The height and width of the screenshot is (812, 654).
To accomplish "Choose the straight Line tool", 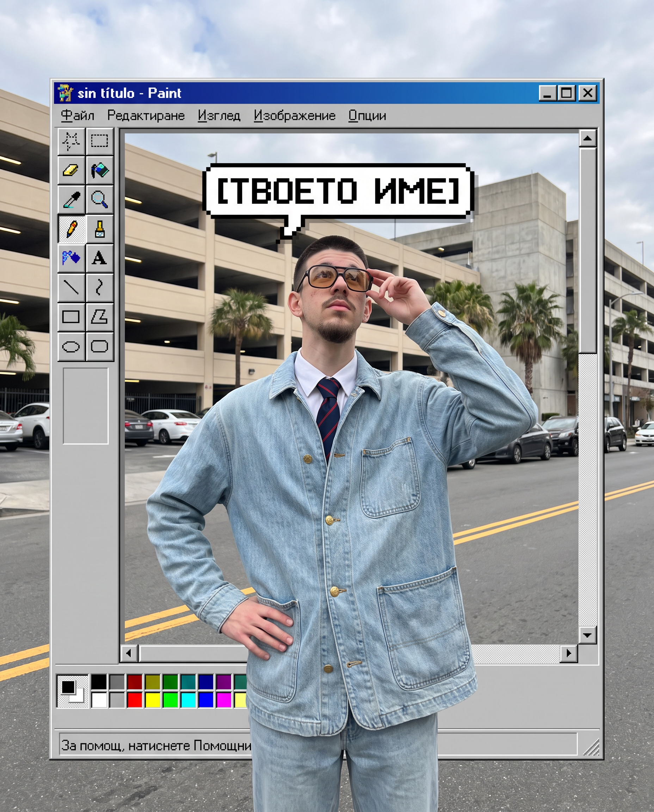I will pyautogui.click(x=71, y=288).
